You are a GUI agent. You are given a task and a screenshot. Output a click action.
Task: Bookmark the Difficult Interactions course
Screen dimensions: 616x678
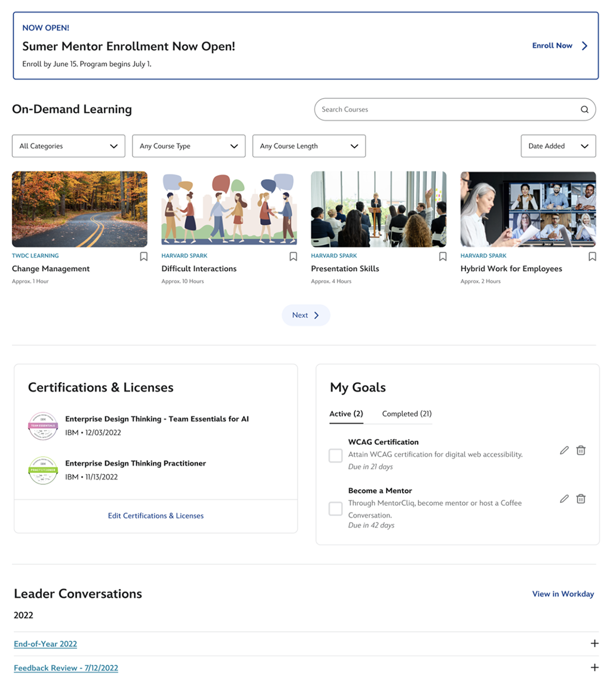(x=293, y=256)
